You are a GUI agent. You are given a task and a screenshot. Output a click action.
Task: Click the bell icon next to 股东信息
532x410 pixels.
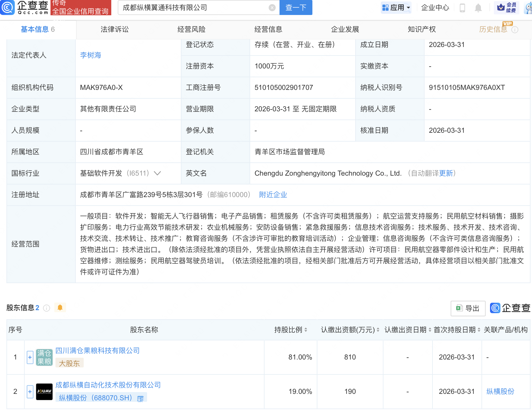coord(60,307)
